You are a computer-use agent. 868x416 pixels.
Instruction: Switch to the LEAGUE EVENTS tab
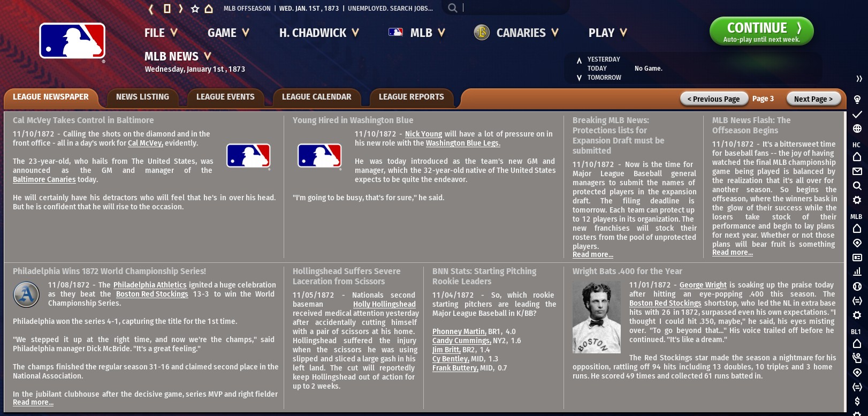pyautogui.click(x=225, y=97)
